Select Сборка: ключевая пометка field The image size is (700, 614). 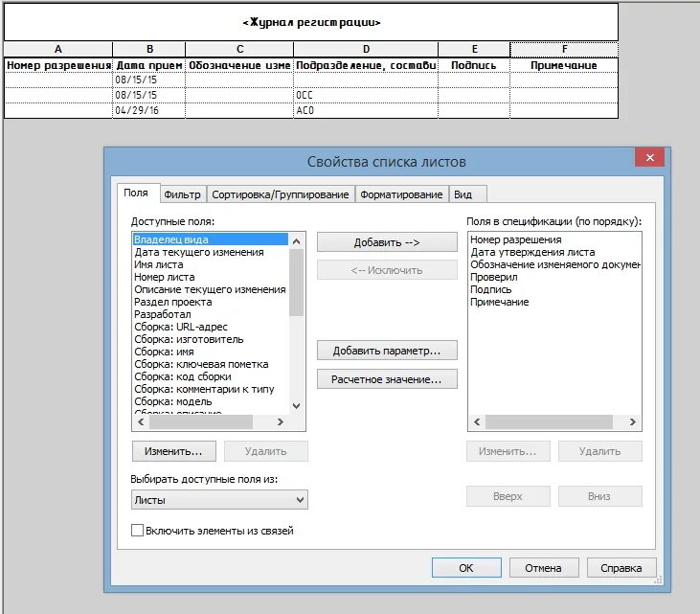pyautogui.click(x=211, y=364)
